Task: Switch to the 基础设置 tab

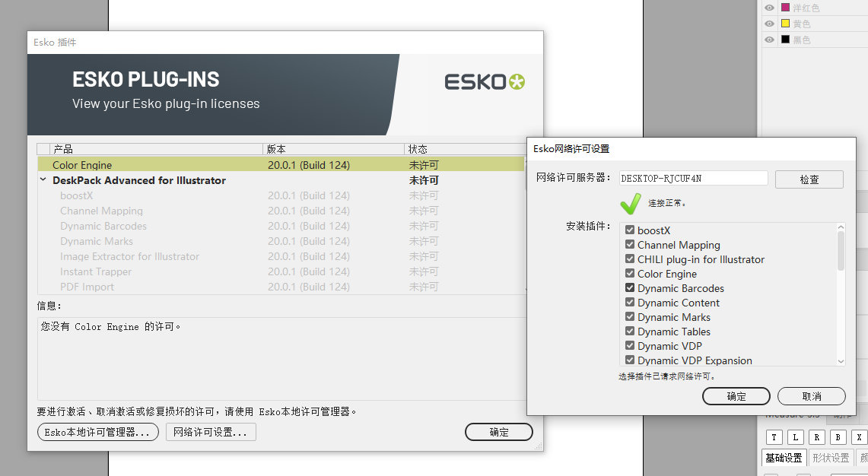Action: tap(784, 458)
